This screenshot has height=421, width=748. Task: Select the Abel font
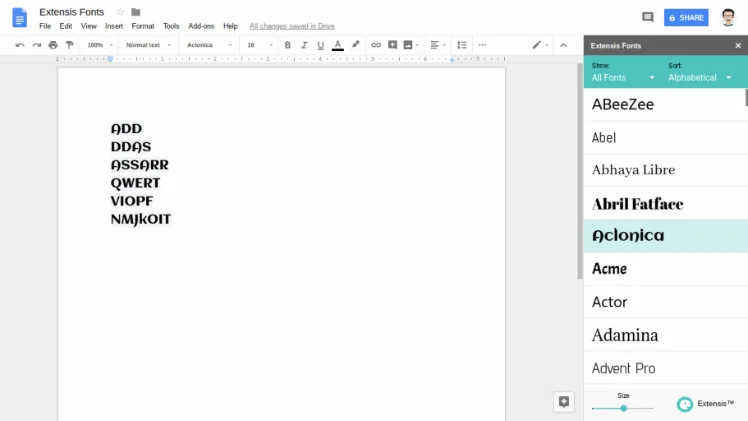665,138
